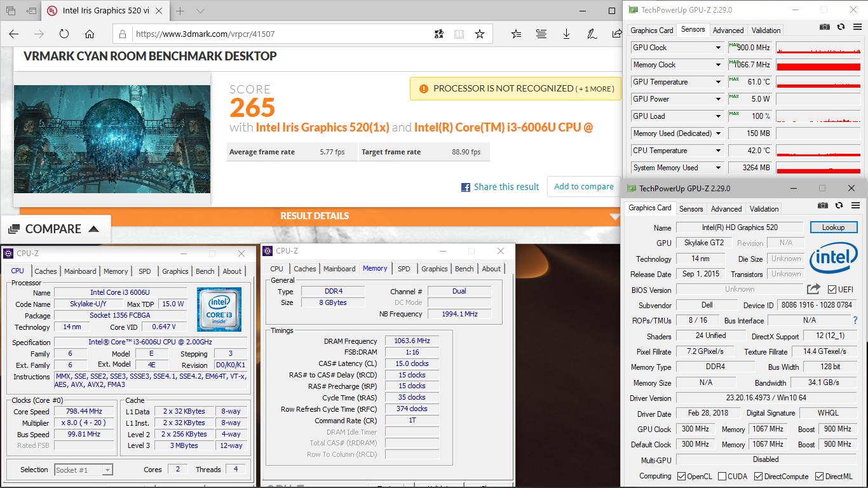Open GPU Power sensor dropdown
Screen dimensions: 868x488
[719, 99]
